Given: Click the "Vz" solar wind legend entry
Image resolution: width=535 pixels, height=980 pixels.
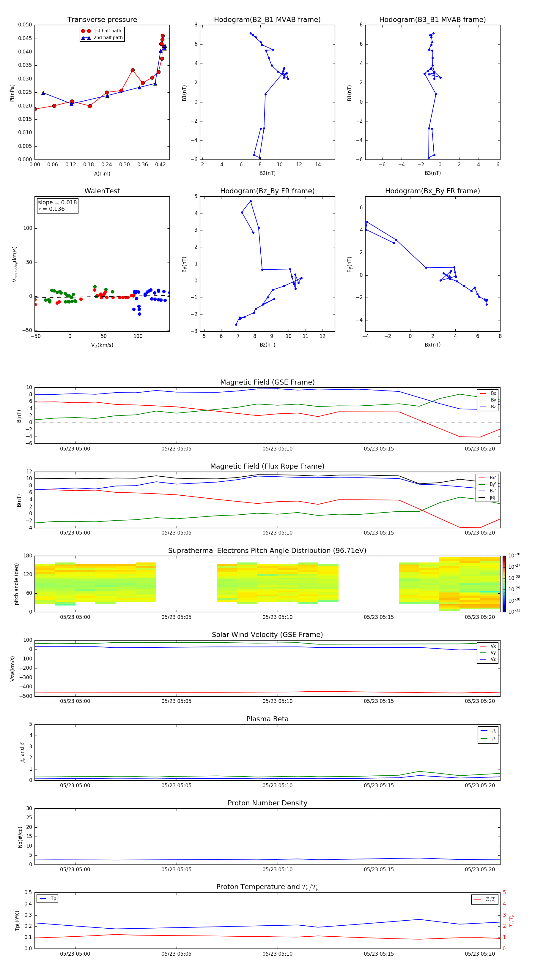Looking at the screenshot, I should click(x=488, y=659).
